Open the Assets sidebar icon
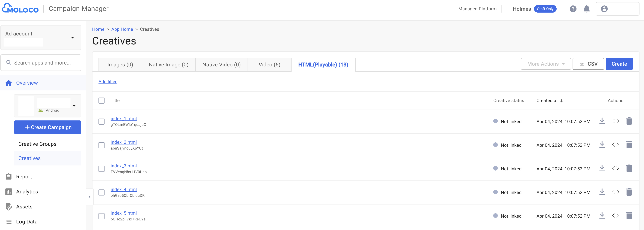Image resolution: width=644 pixels, height=230 pixels. 8,207
